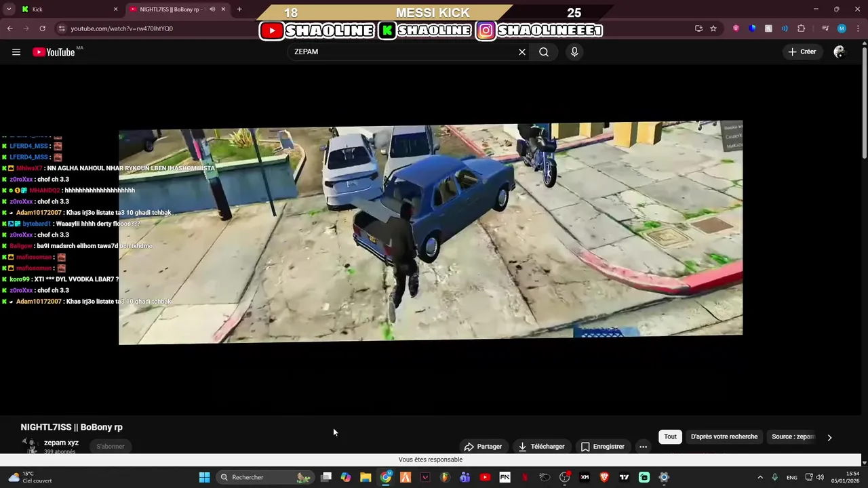Open Microsoft Teams from the taskbar
This screenshot has width=868, height=488.
pos(465,477)
